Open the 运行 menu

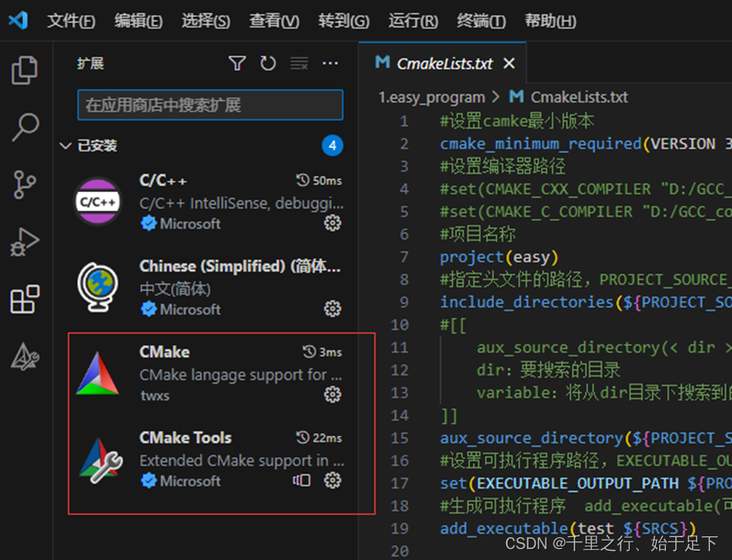pos(412,21)
